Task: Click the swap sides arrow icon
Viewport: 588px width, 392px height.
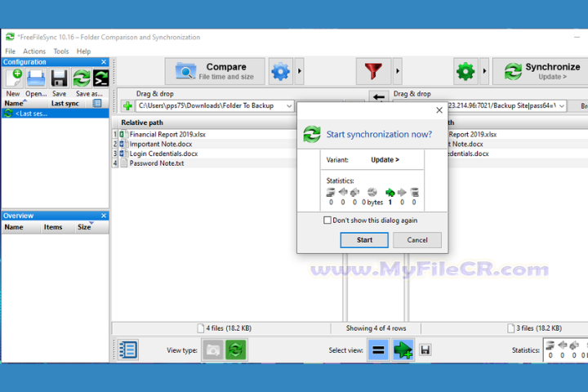Action: click(378, 96)
